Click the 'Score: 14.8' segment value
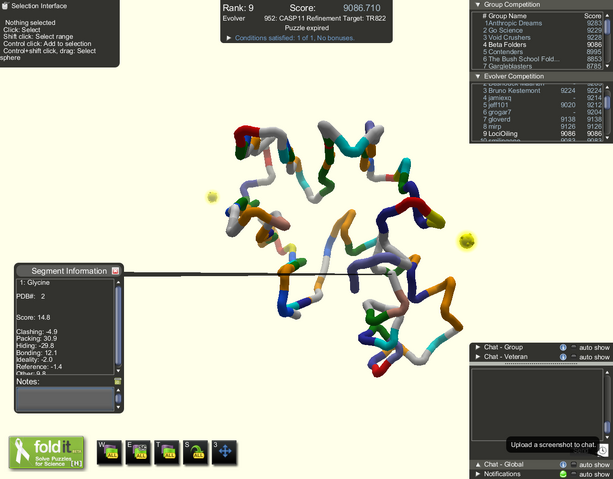The height and width of the screenshot is (479, 613). pos(33,317)
